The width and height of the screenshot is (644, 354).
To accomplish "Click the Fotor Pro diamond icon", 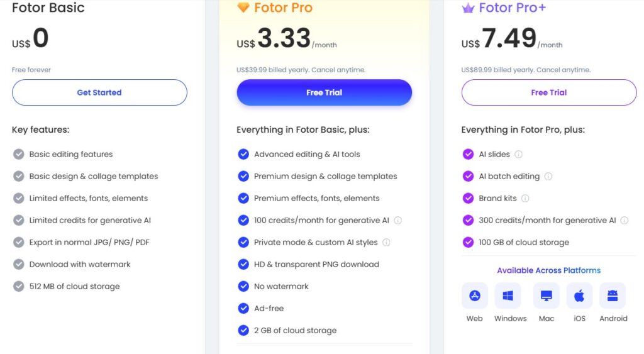I will (243, 8).
